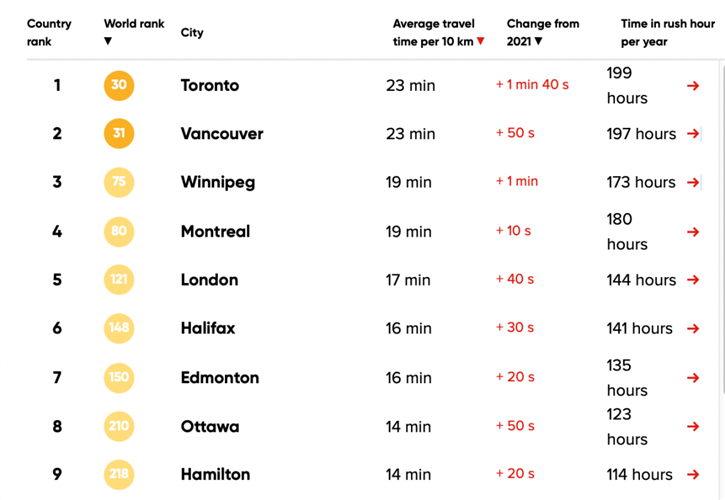Viewport: 725px width, 500px height.
Task: Sort table by World rank arrow
Action: click(108, 42)
